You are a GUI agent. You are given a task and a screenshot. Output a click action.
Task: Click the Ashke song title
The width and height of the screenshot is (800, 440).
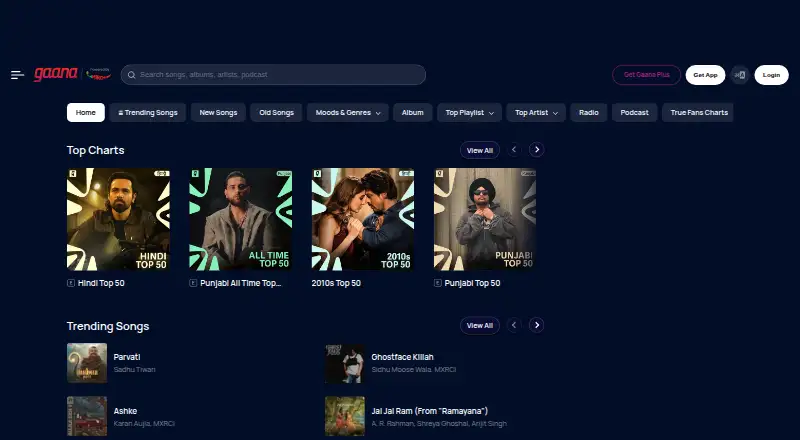click(125, 411)
